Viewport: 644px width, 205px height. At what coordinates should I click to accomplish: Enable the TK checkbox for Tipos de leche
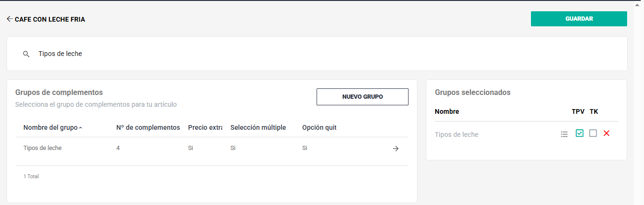[593, 134]
